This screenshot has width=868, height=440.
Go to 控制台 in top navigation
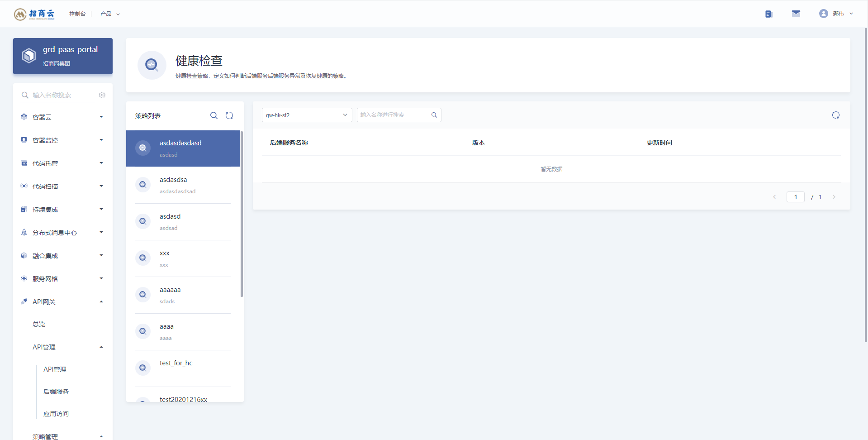tap(77, 14)
